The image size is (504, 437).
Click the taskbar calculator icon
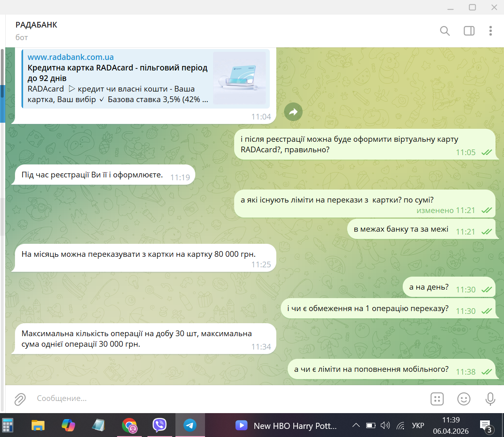tap(8, 425)
